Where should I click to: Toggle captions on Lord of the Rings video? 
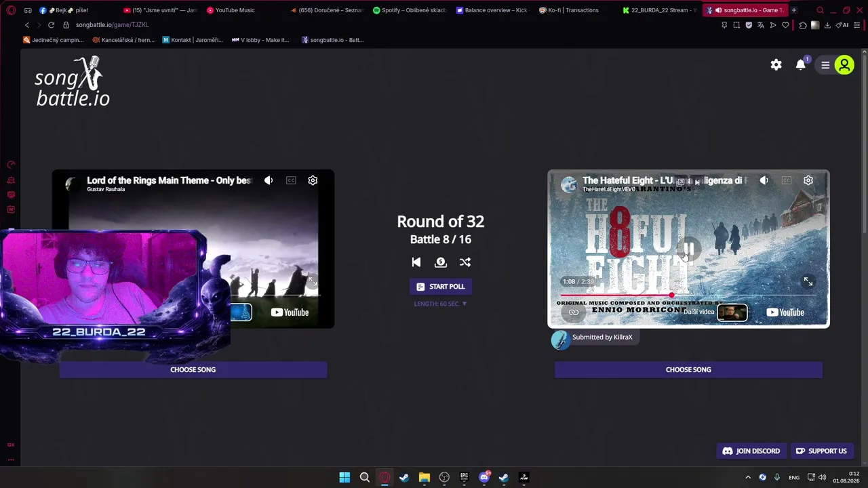[291, 180]
